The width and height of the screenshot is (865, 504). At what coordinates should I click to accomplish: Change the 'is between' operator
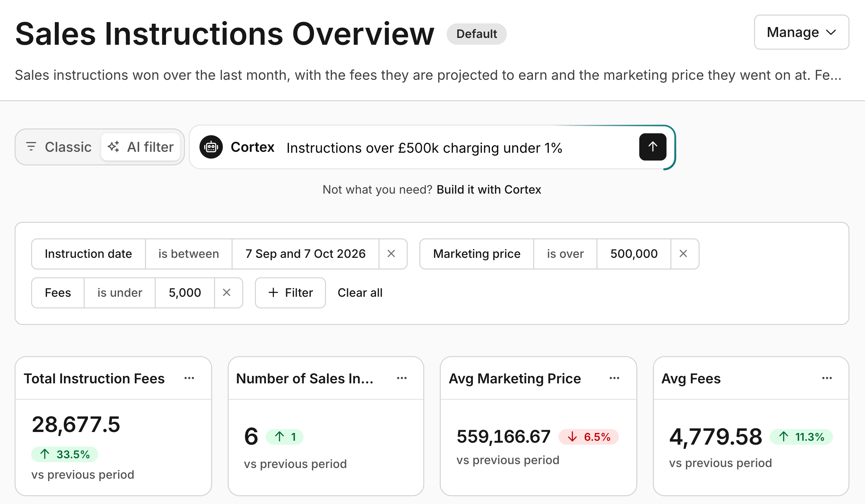(188, 254)
